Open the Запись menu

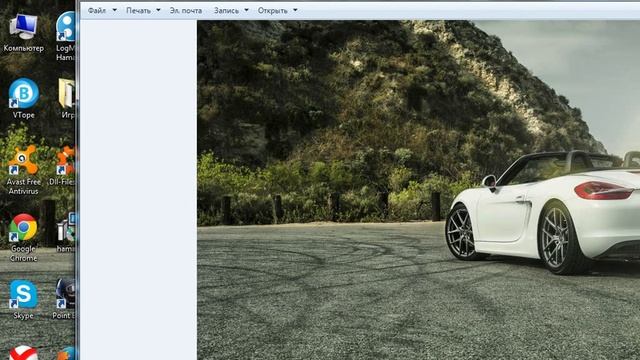227,11
